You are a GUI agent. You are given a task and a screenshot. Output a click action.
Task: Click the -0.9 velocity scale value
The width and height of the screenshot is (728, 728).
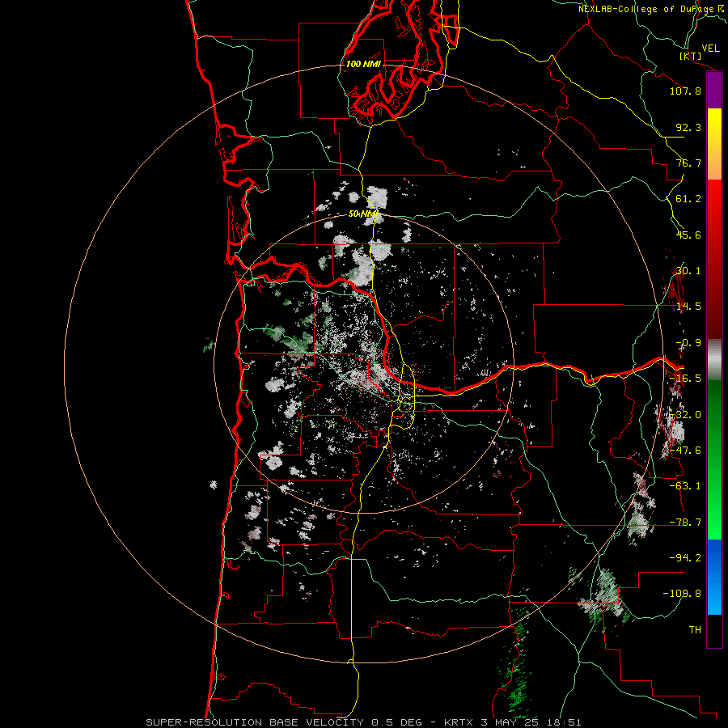(x=688, y=343)
